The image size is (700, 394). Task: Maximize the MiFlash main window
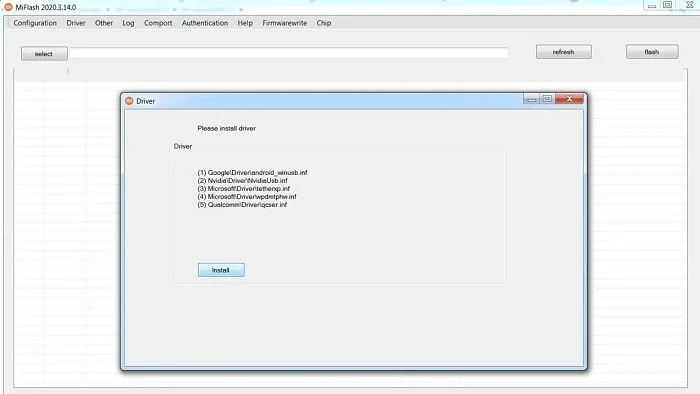coord(667,5)
